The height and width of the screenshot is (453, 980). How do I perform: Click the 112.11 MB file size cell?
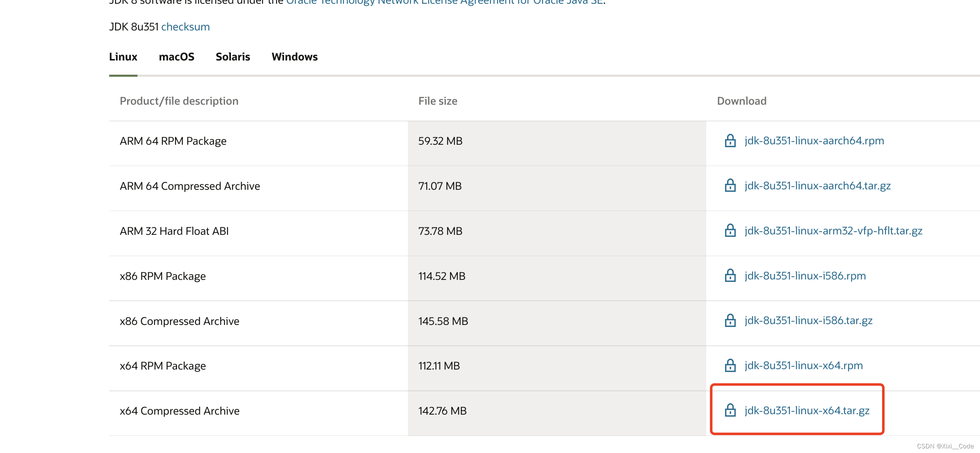tap(557, 368)
